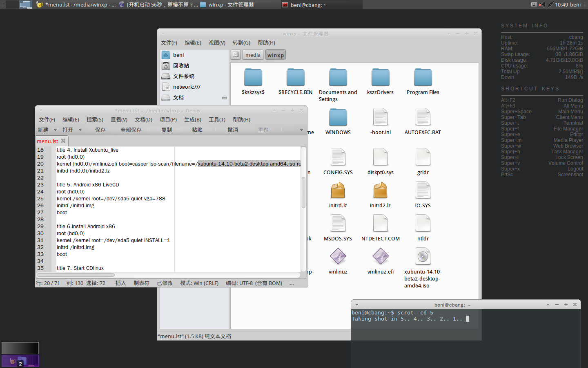Viewport: 588px width, 368px height.
Task: Click line 25 kernel text in Geany editor
Action: 111,198
